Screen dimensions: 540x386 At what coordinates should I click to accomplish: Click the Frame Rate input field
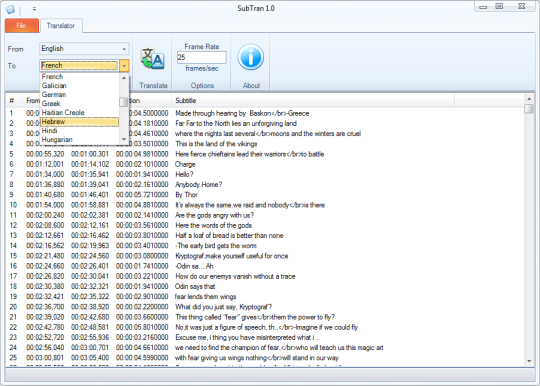201,57
